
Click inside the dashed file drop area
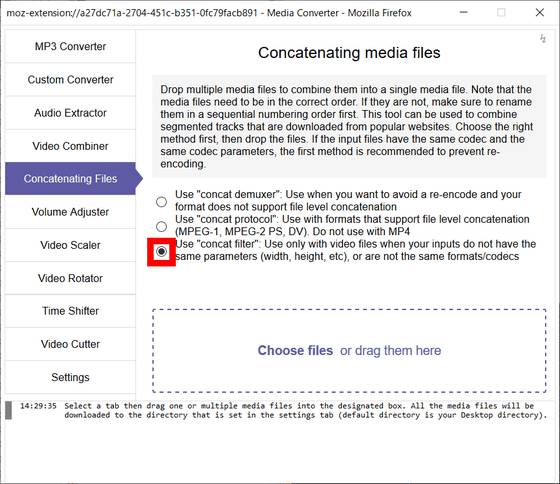point(349,351)
